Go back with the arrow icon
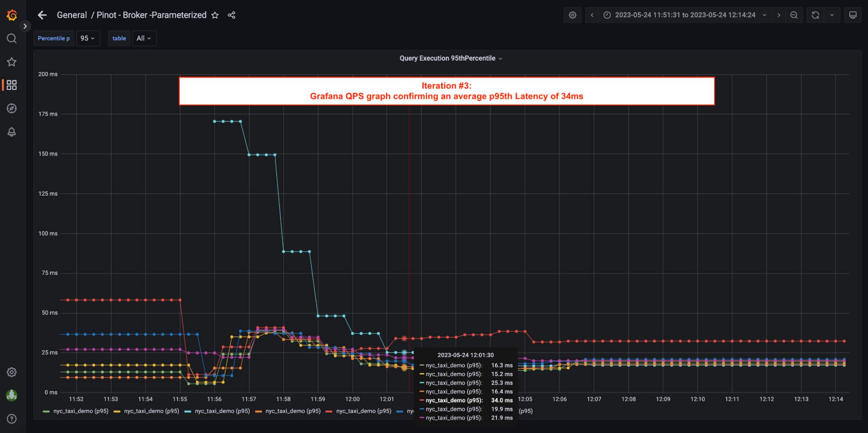This screenshot has width=868, height=433. [42, 15]
